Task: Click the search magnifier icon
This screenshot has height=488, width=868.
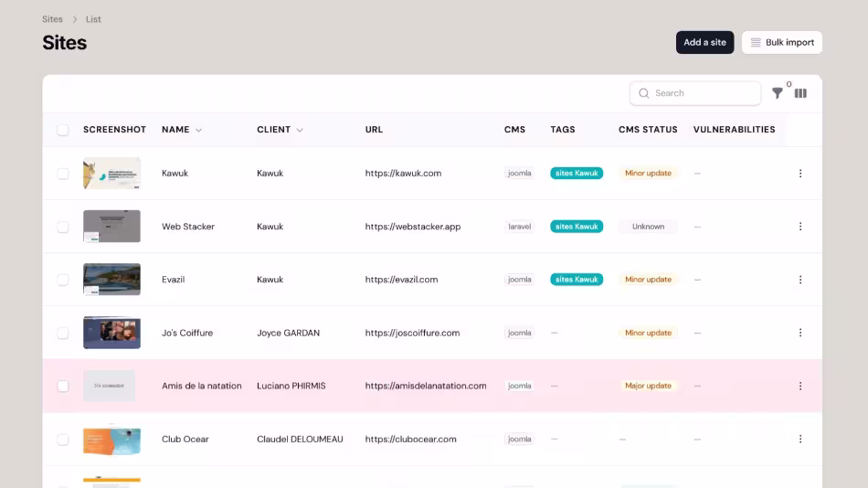Action: coord(644,93)
